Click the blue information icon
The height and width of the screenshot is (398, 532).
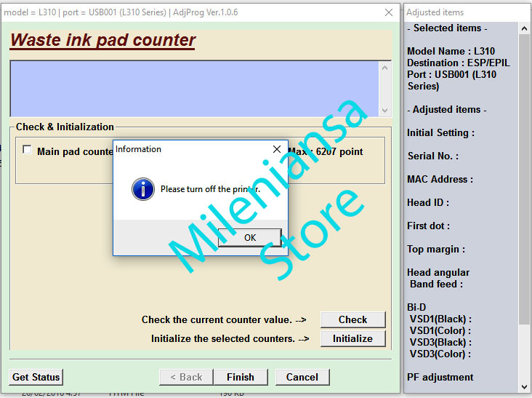point(143,189)
